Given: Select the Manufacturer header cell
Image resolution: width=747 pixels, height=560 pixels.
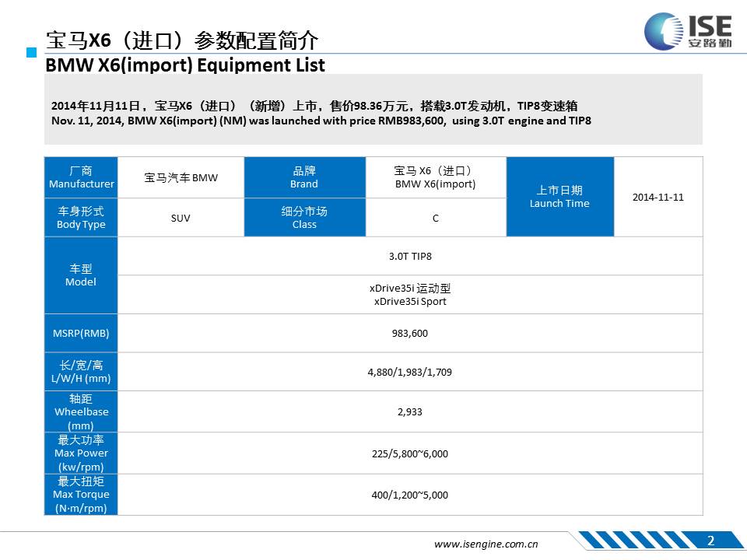Looking at the screenshot, I should pos(81,177).
